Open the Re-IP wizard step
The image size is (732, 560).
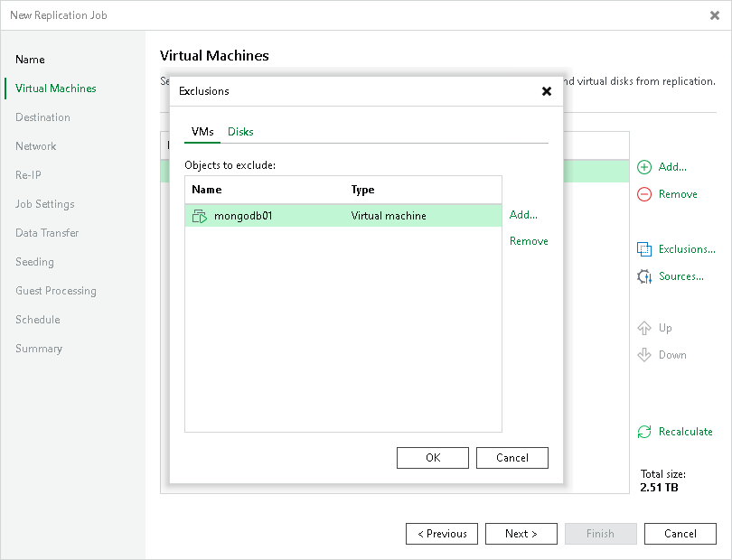pyautogui.click(x=28, y=175)
